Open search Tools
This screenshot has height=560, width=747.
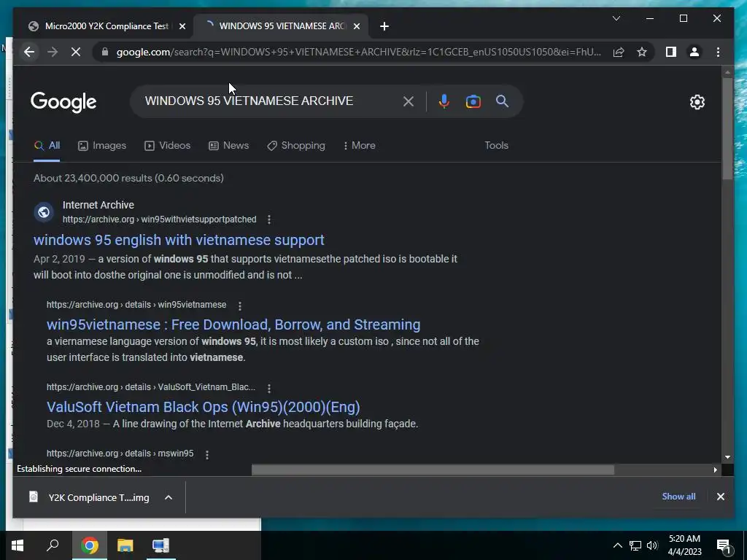[496, 146]
